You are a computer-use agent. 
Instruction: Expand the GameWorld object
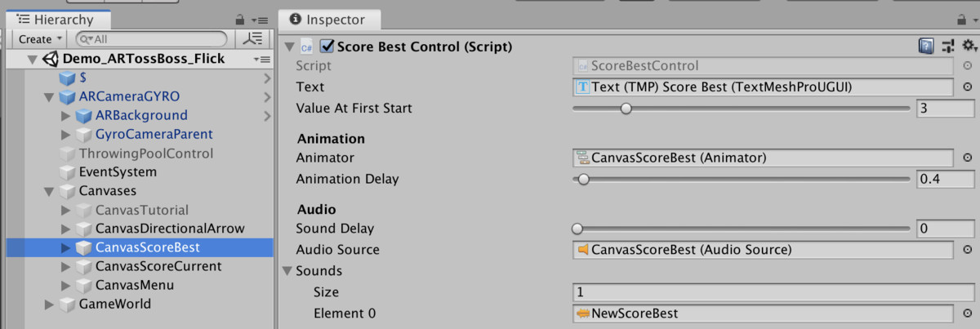click(48, 305)
